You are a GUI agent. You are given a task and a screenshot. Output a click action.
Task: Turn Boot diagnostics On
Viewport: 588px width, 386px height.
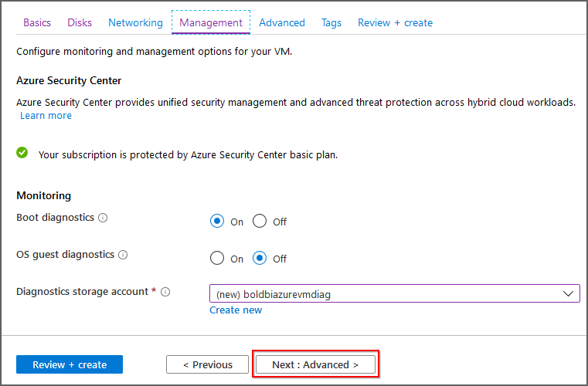coord(217,221)
